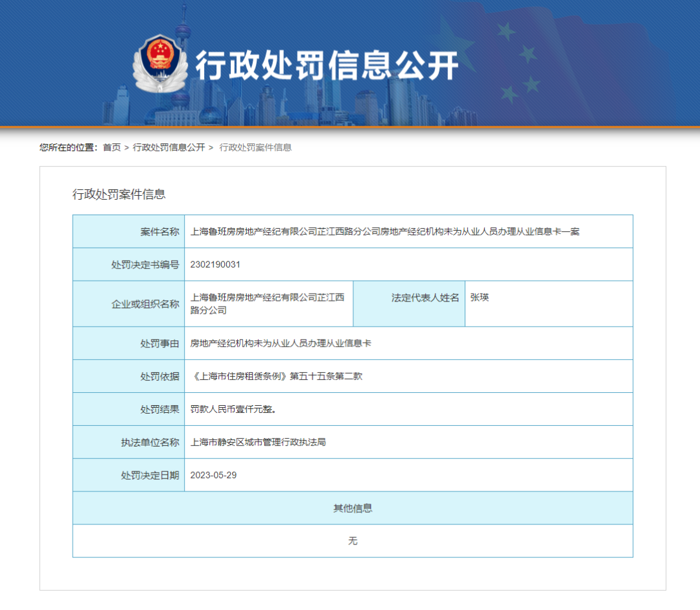
Task: Click the national emblem badge logo
Action: 160,63
